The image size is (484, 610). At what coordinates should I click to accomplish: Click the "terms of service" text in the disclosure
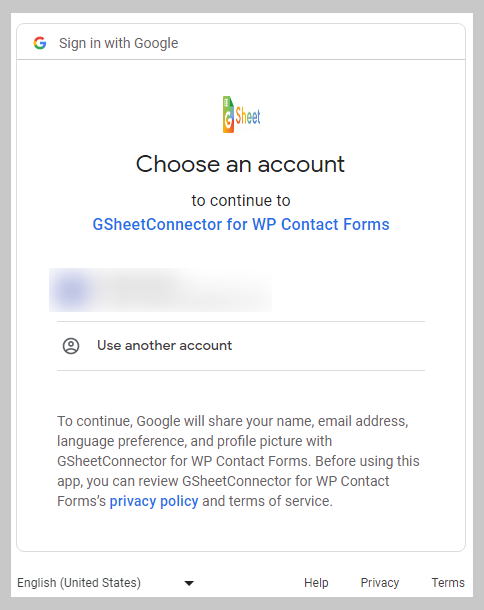[281, 501]
